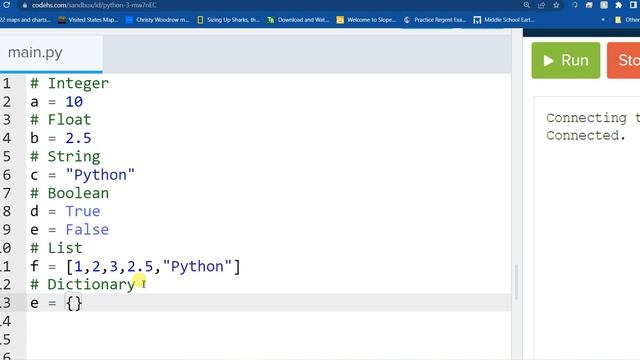The image size is (640, 360).
Task: Open the Extensions puzzle piece icon
Action: [618, 5]
